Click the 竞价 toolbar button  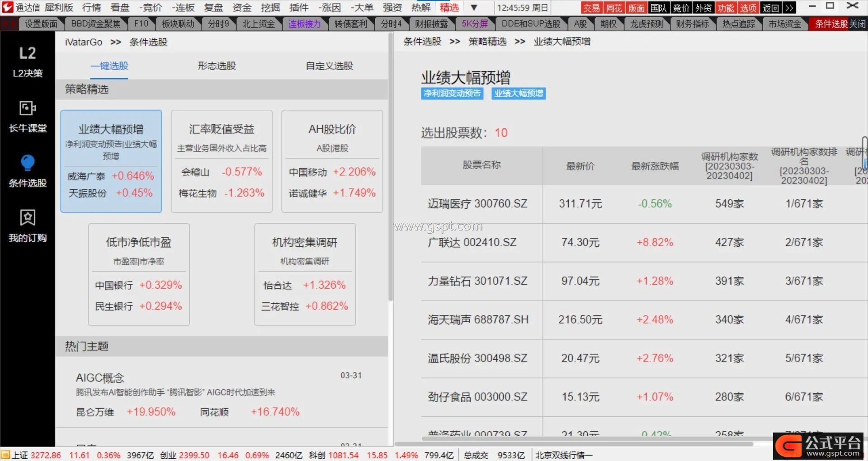coord(681,8)
